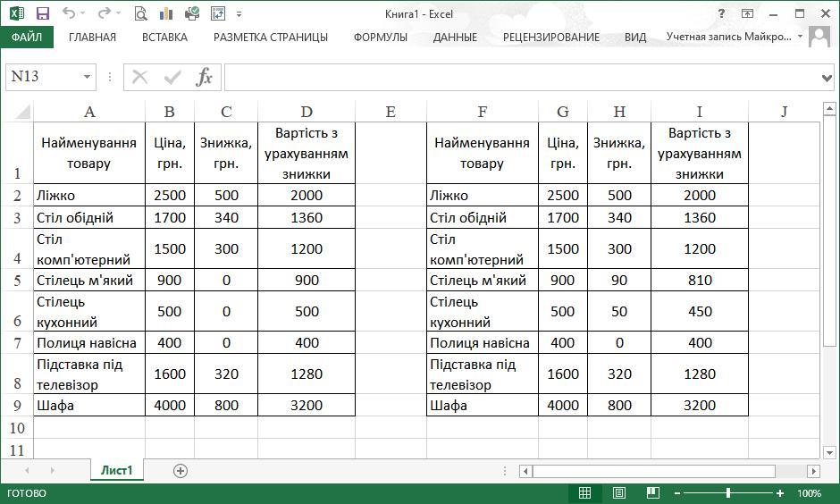Expand the Name Box dropdown
Viewport: 840px width, 504px height.
[x=87, y=77]
